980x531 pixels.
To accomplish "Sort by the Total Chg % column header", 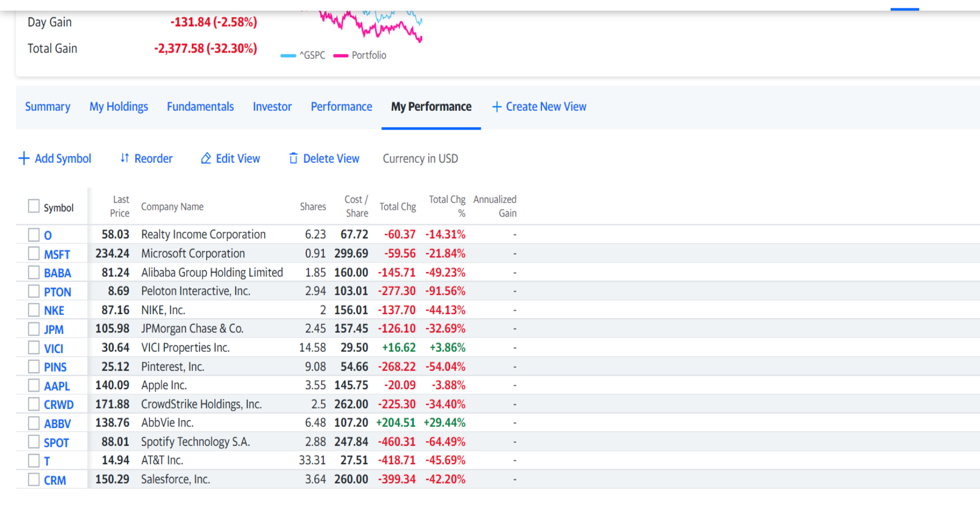I will click(447, 206).
